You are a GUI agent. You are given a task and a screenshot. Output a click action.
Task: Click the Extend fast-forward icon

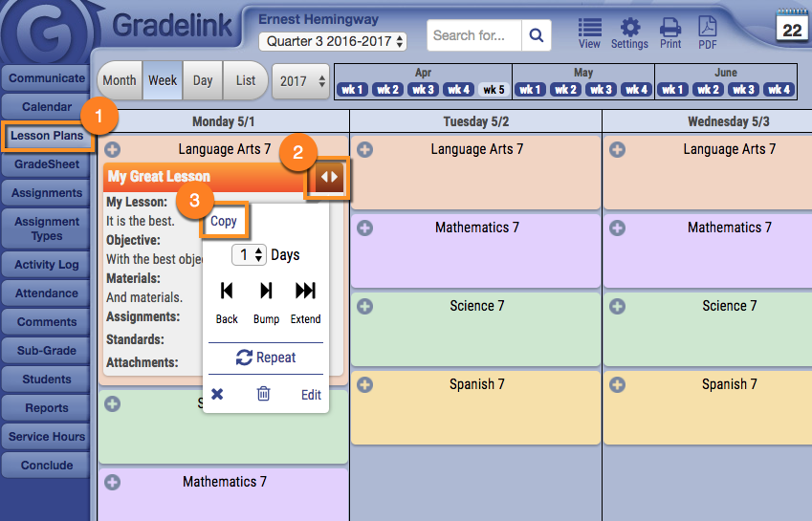point(305,291)
